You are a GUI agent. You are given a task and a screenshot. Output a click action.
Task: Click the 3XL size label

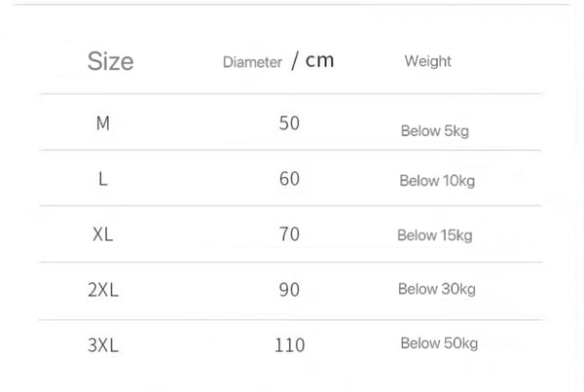pyautogui.click(x=103, y=344)
